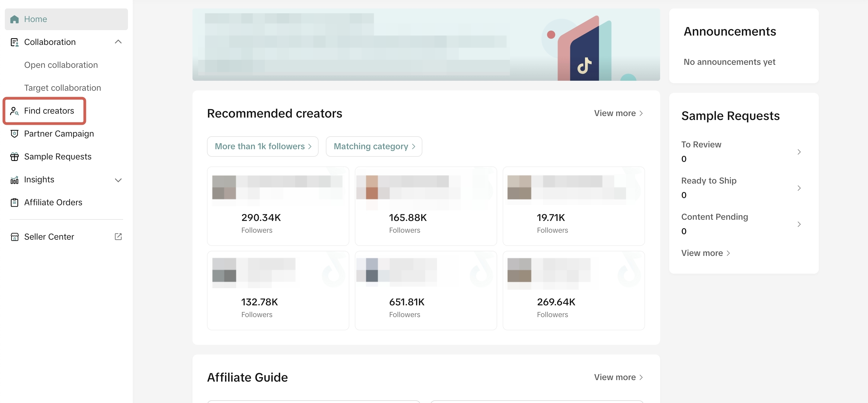Click the Sample Requests gift icon

tap(14, 156)
